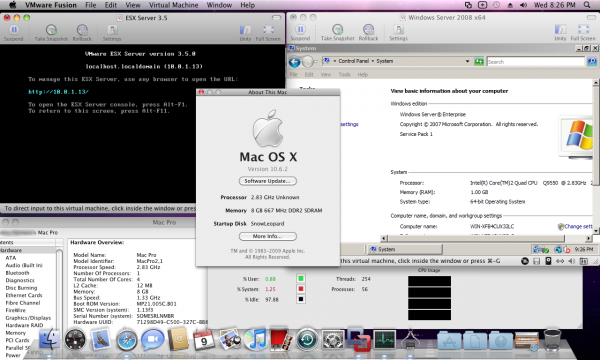Click the 'Windows Server® Enterprise' edition text
Image resolution: width=600 pixels, height=360 pixels.
[433, 114]
